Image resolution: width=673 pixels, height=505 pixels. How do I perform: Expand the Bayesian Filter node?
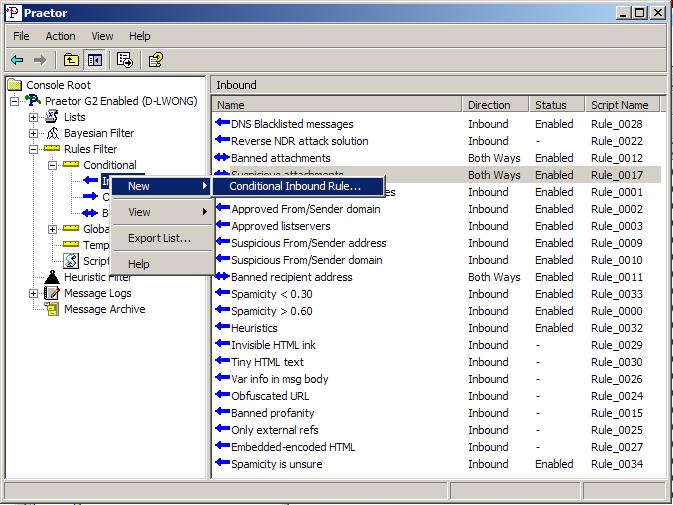coord(33,133)
